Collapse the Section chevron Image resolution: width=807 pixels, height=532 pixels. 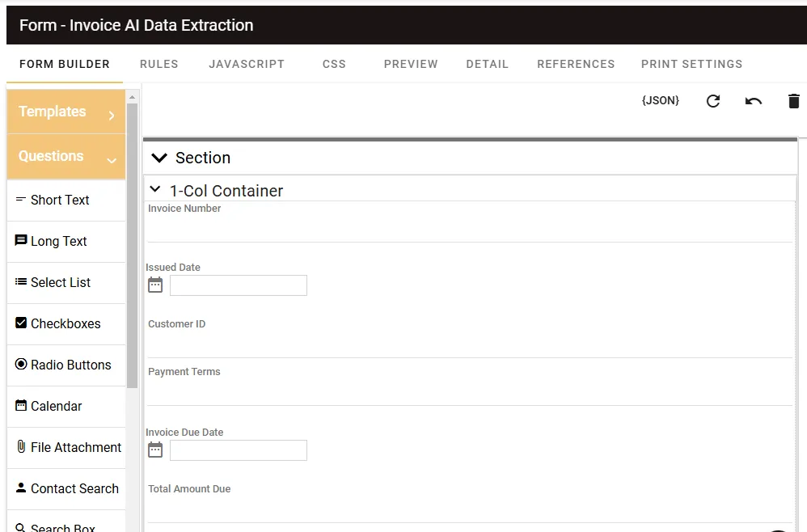pyautogui.click(x=159, y=158)
